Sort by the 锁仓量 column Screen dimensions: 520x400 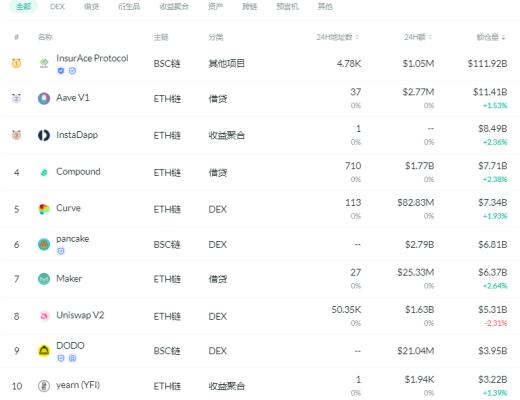491,37
